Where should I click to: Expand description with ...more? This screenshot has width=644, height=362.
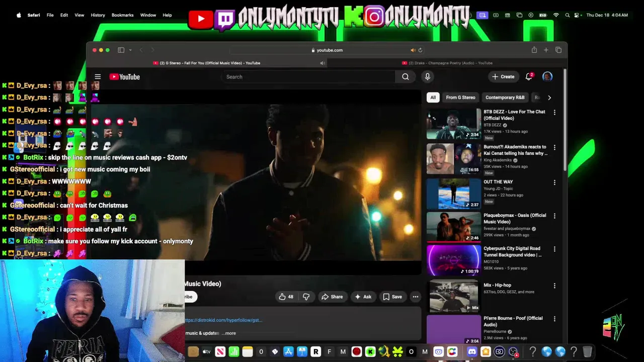pyautogui.click(x=229, y=333)
